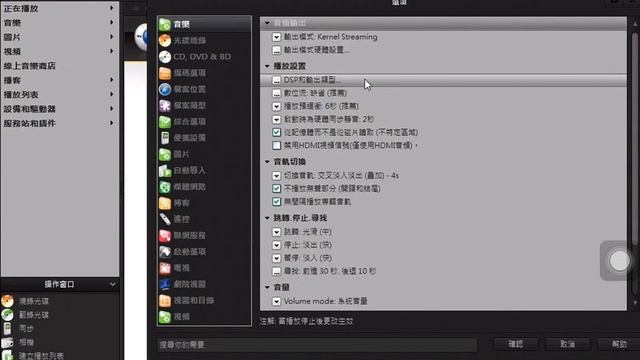Toggle gapless album track playback checkbox

(x=276, y=202)
